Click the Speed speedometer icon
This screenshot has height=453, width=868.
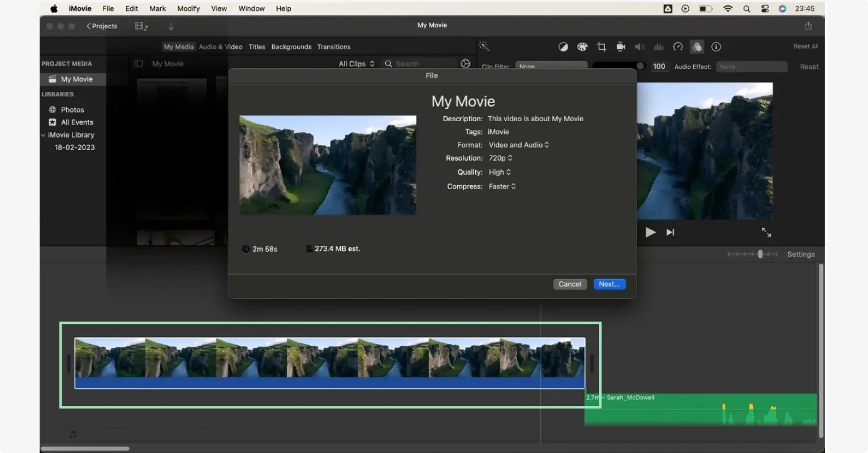(678, 46)
